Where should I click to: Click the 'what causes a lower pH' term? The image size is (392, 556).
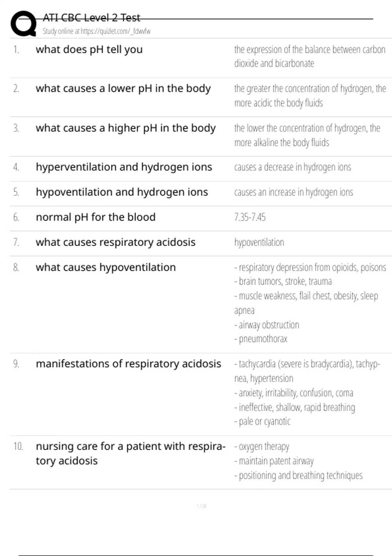(x=123, y=89)
